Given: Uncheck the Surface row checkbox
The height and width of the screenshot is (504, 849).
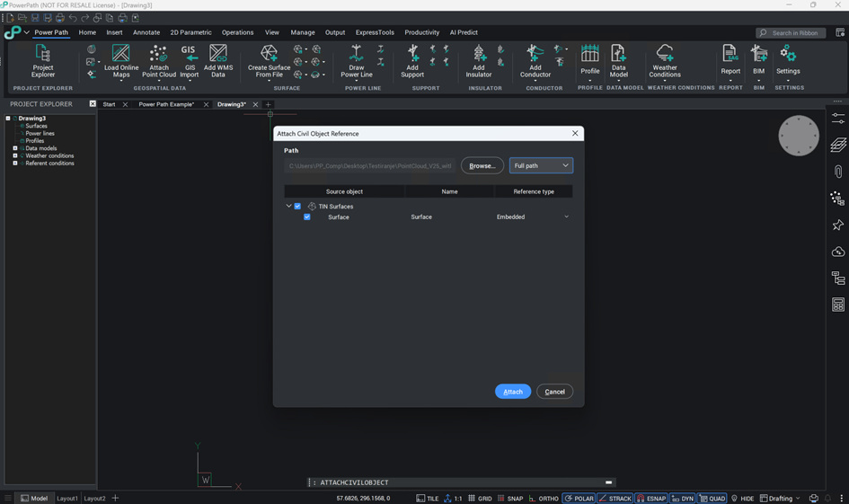Looking at the screenshot, I should pos(307,217).
